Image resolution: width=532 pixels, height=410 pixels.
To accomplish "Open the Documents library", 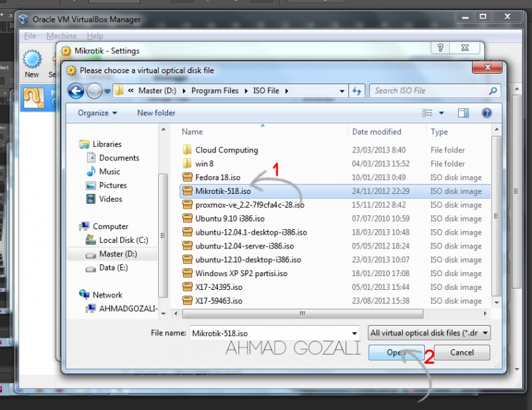I will coord(119,158).
